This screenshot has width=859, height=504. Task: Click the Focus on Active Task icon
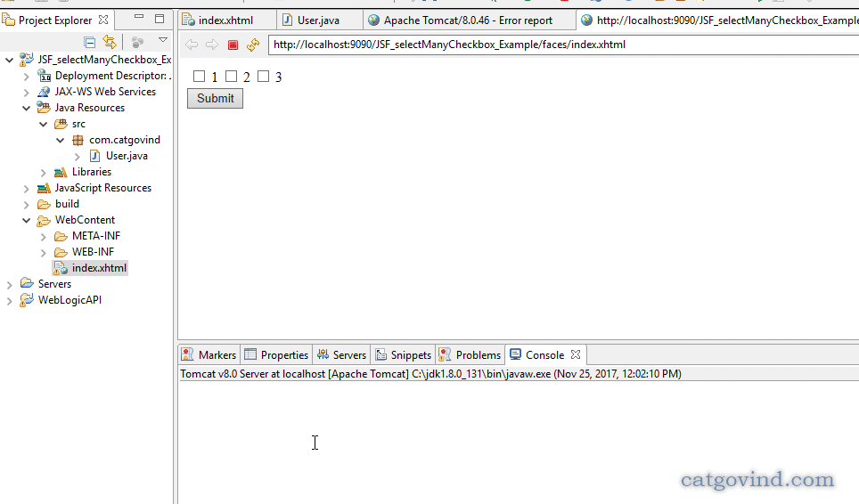pyautogui.click(x=137, y=42)
